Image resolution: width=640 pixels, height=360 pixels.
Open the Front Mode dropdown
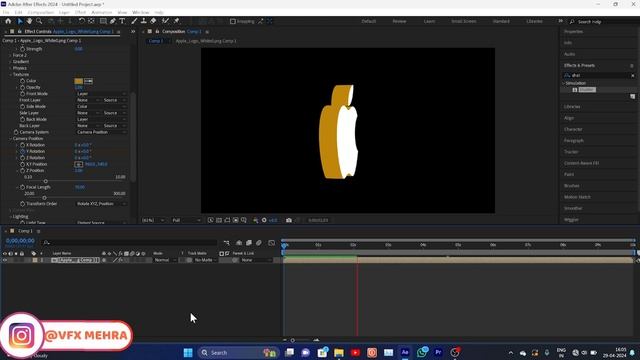101,94
